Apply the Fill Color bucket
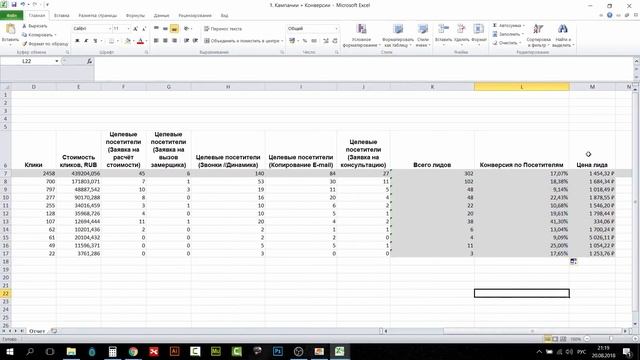Image resolution: width=640 pixels, height=360 pixels. [x=127, y=41]
